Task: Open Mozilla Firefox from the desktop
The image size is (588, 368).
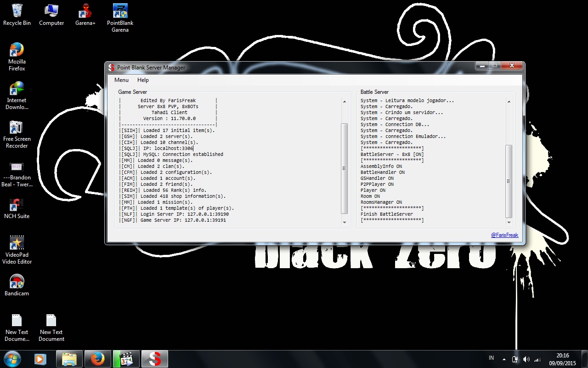Action: click(x=17, y=57)
